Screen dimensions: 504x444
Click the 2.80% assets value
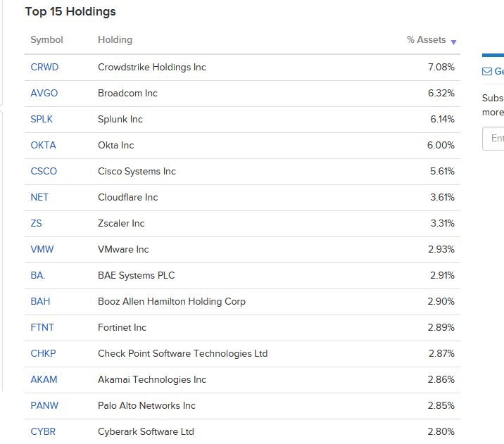(441, 431)
